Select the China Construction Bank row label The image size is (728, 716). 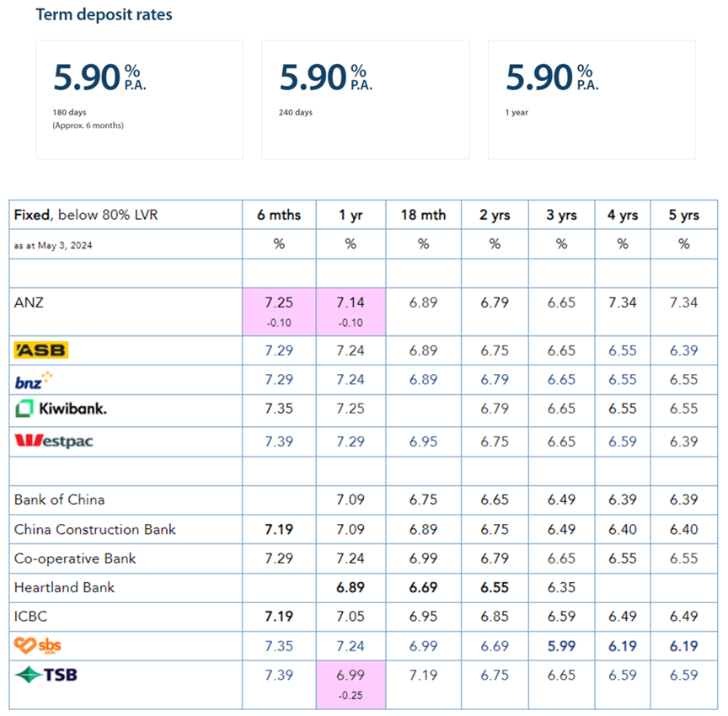[x=95, y=530]
